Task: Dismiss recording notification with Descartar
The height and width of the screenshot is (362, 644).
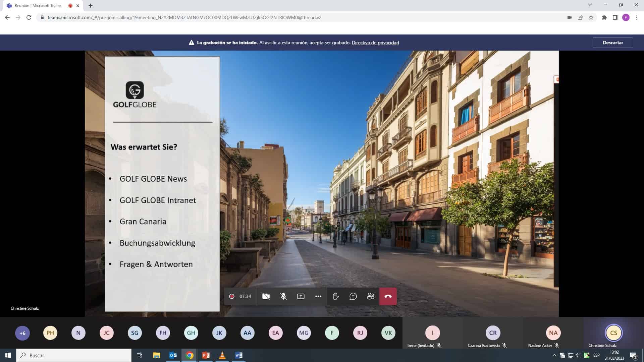Action: pyautogui.click(x=613, y=43)
